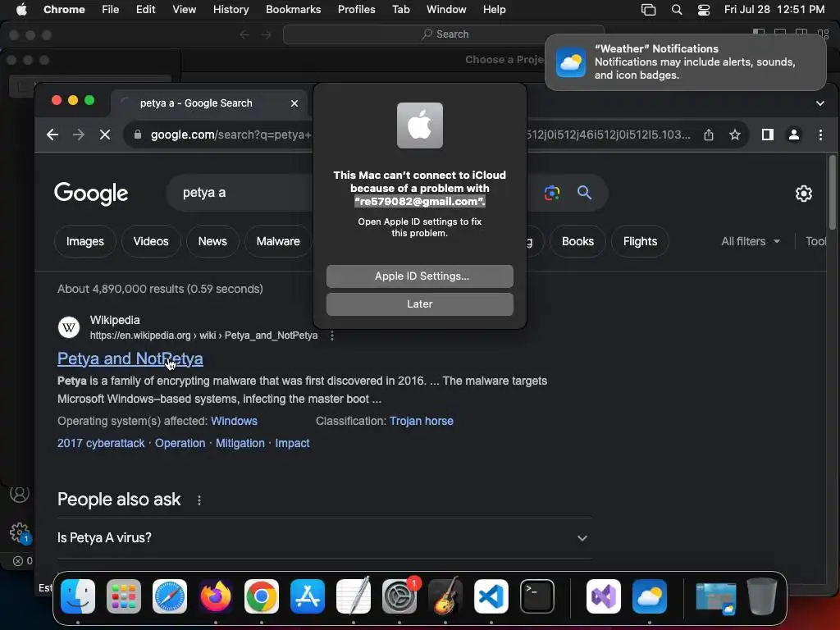The width and height of the screenshot is (840, 630).
Task: Open more options beside the Wikipedia result
Action: (x=332, y=336)
